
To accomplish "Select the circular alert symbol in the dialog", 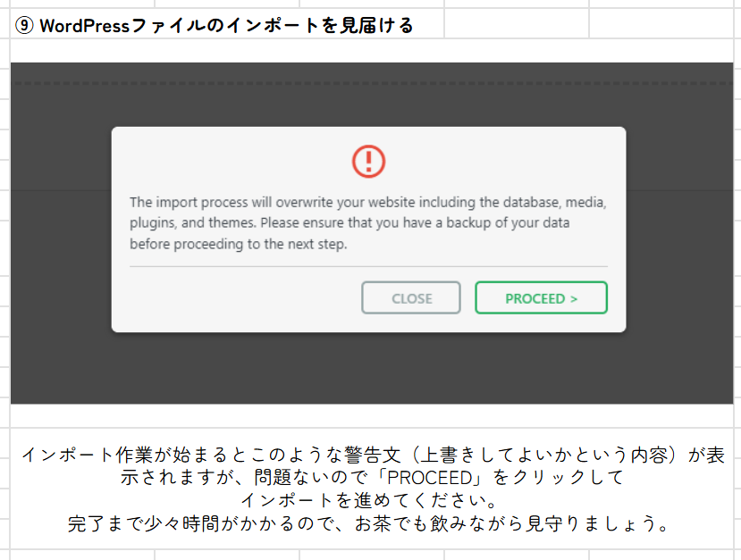I will click(x=368, y=162).
